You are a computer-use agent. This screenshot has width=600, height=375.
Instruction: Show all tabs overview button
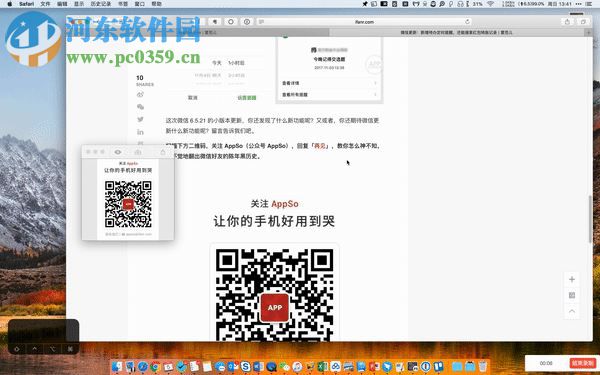(x=583, y=22)
